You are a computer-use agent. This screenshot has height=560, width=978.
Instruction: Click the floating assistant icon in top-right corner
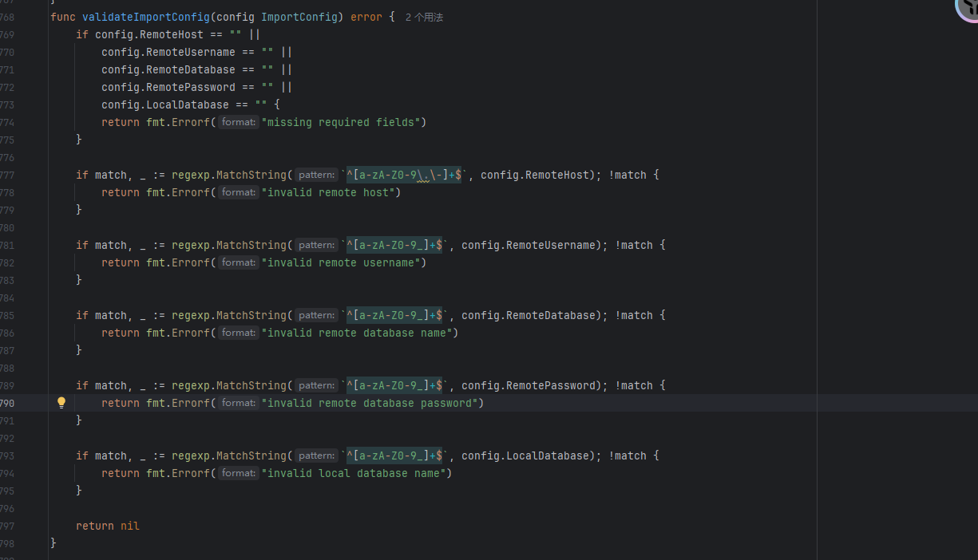pyautogui.click(x=968, y=6)
